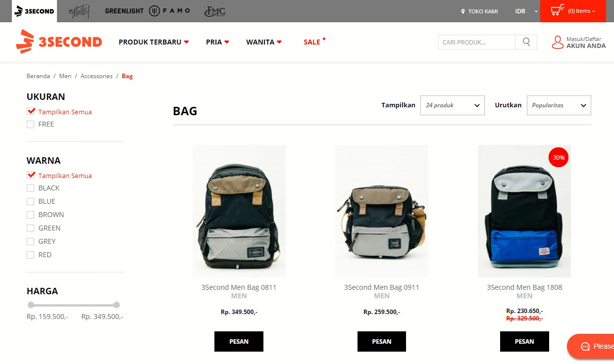Click the Toko Kami store locator link
This screenshot has height=364, width=614.
[479, 11]
